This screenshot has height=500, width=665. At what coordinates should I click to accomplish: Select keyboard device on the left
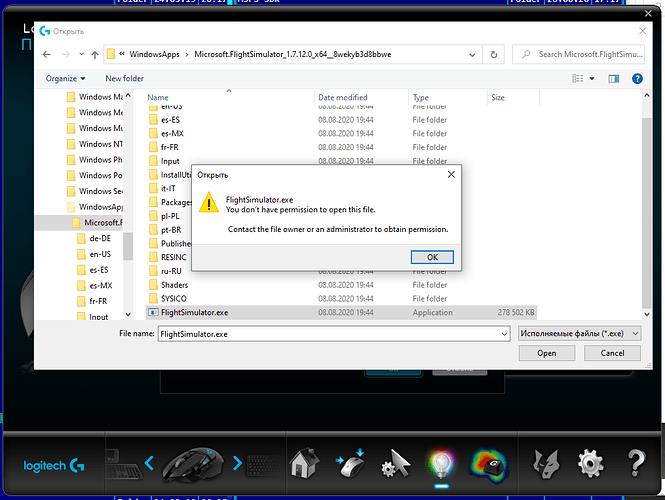[123, 464]
